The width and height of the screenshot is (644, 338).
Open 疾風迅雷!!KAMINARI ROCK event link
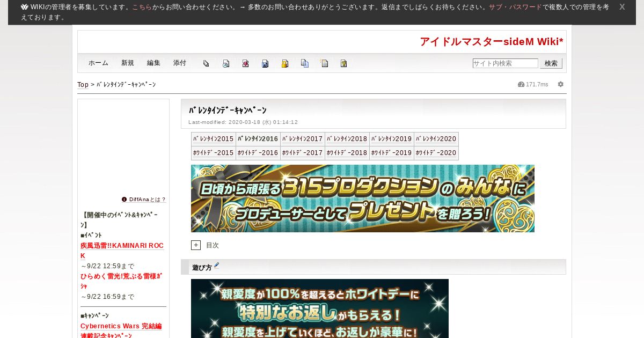point(122,251)
